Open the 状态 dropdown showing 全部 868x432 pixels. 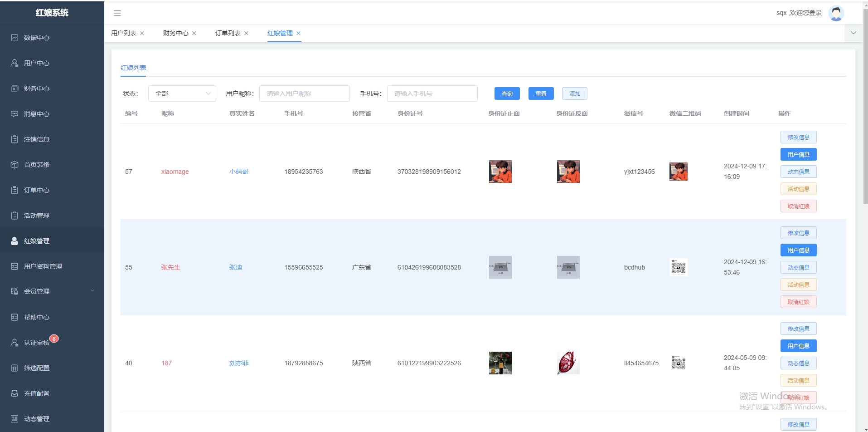tap(182, 93)
